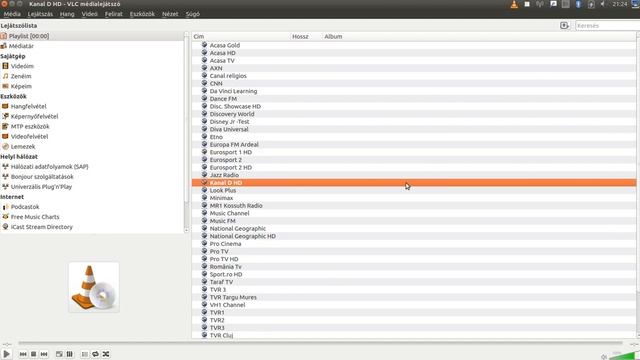The width and height of the screenshot is (640, 360).
Task: Sort playlist by Album column header
Action: [479, 36]
